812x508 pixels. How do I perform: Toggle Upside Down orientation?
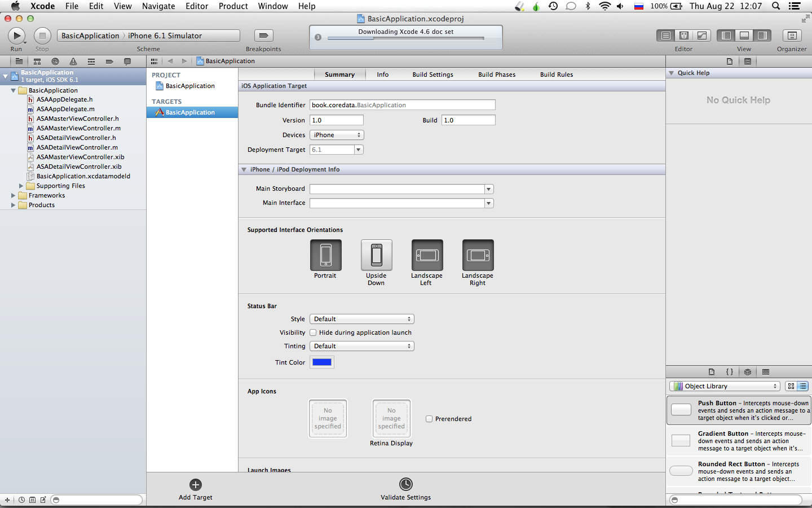(377, 255)
